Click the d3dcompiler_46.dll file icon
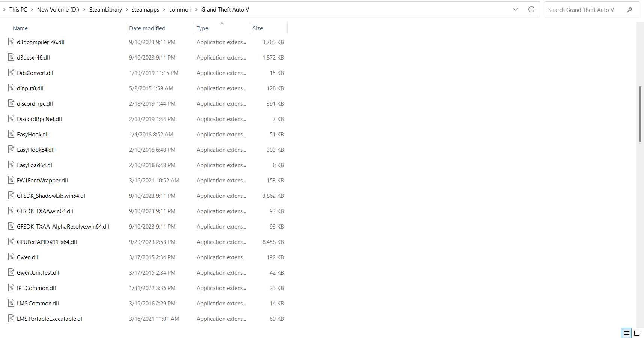Viewport: 644px width, 338px height. coord(11,42)
